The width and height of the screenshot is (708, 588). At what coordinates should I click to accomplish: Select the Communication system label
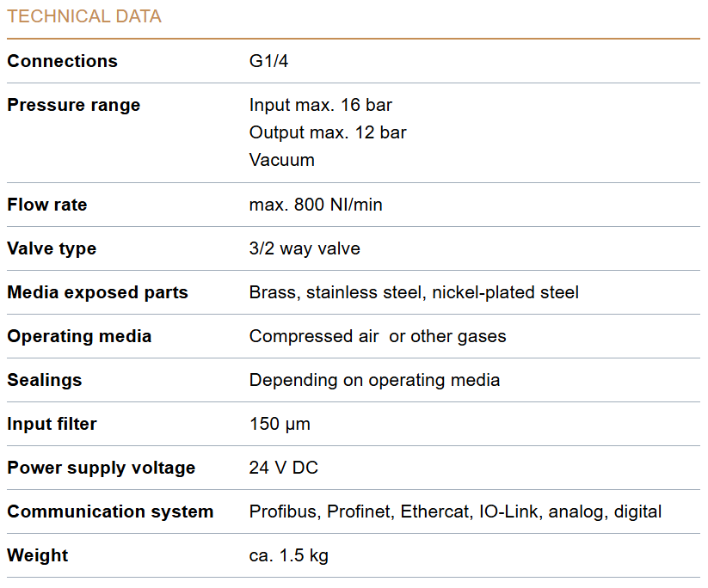(110, 511)
